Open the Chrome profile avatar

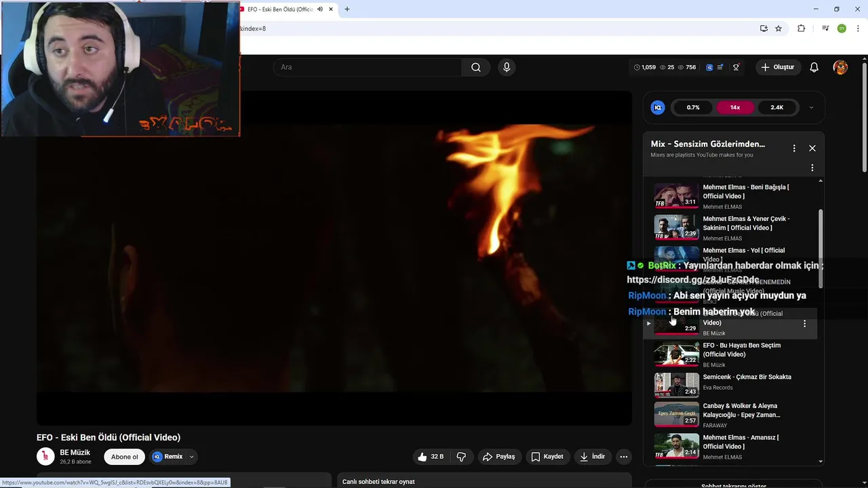click(842, 28)
